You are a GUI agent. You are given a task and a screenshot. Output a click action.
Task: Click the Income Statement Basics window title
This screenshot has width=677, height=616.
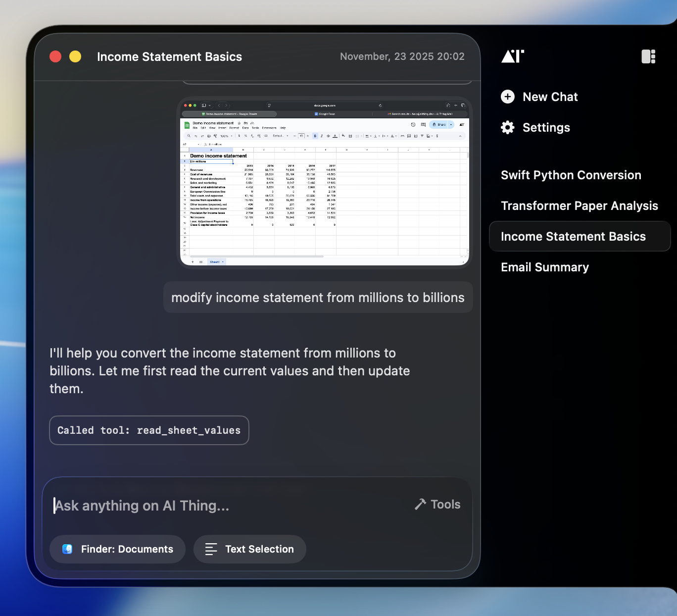(x=170, y=57)
